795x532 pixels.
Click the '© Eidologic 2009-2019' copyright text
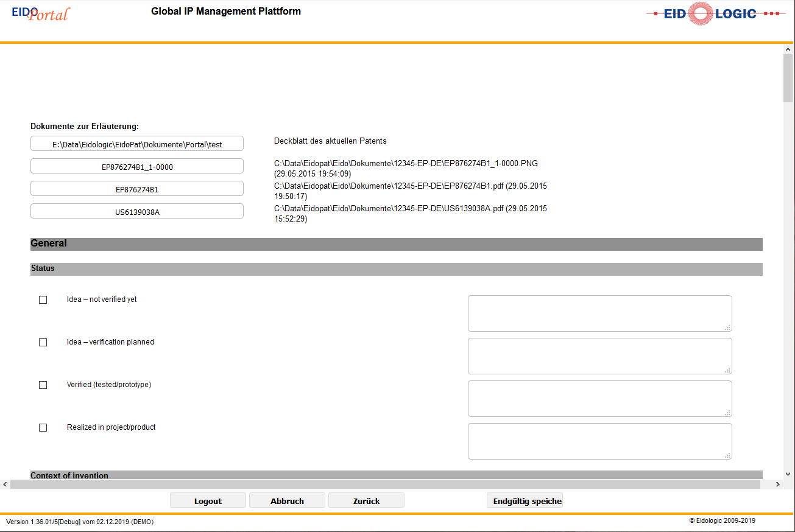pos(723,520)
